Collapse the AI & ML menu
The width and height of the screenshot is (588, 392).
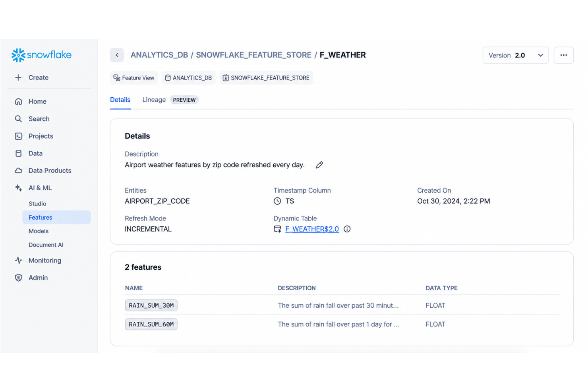point(40,188)
